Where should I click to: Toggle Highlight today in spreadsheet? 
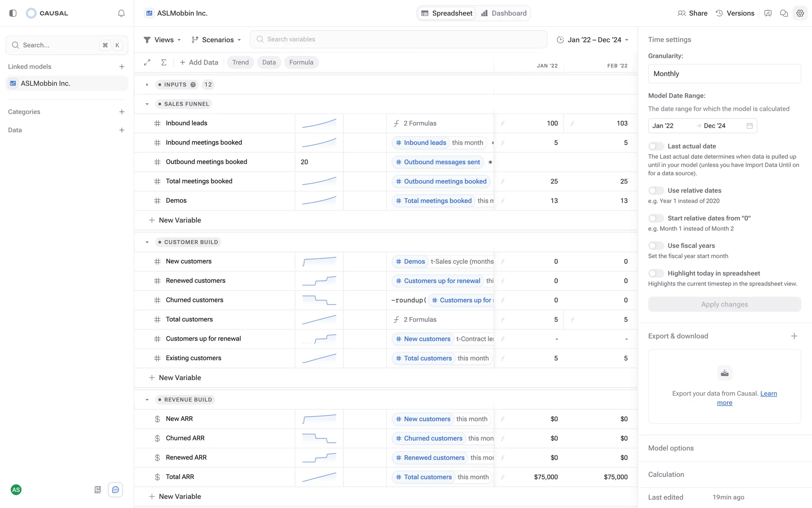(x=656, y=273)
